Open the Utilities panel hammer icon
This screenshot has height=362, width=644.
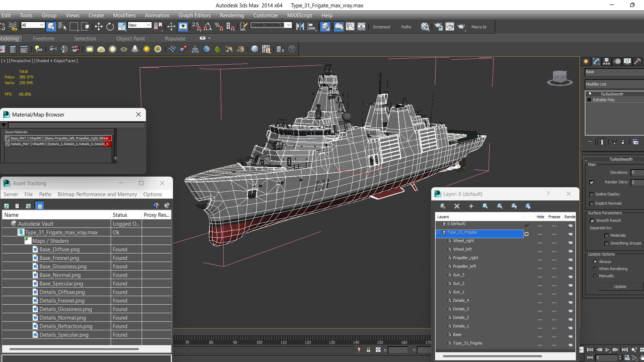coord(637,61)
